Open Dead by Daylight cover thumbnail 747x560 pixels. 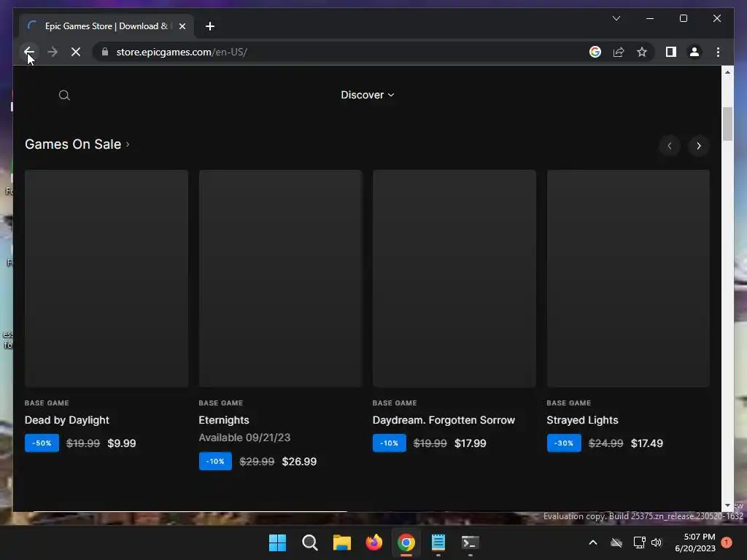coord(107,278)
